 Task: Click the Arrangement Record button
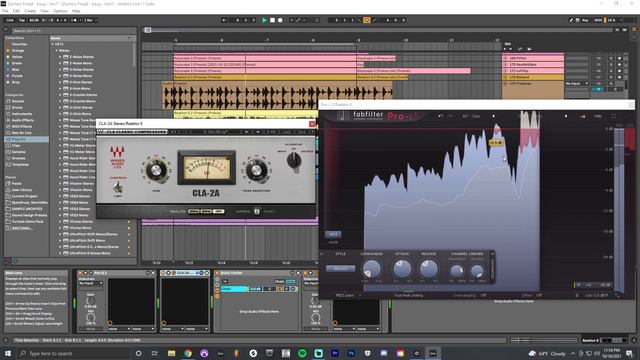(x=280, y=20)
